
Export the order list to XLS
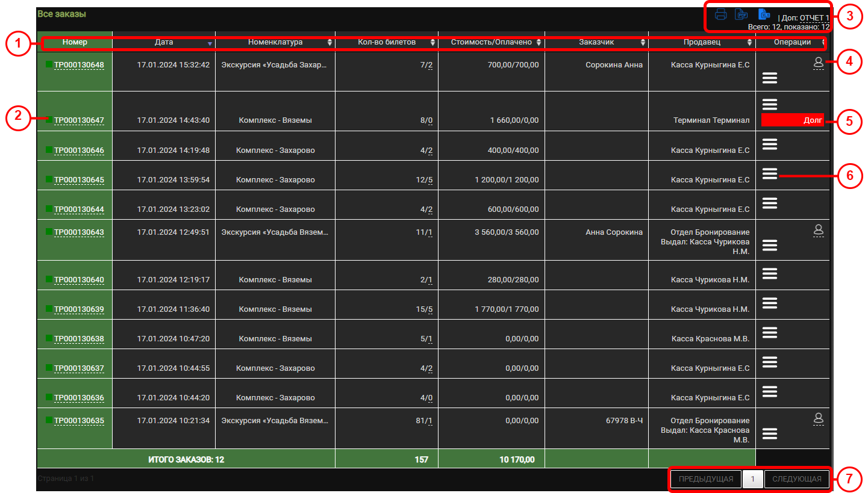pos(764,15)
